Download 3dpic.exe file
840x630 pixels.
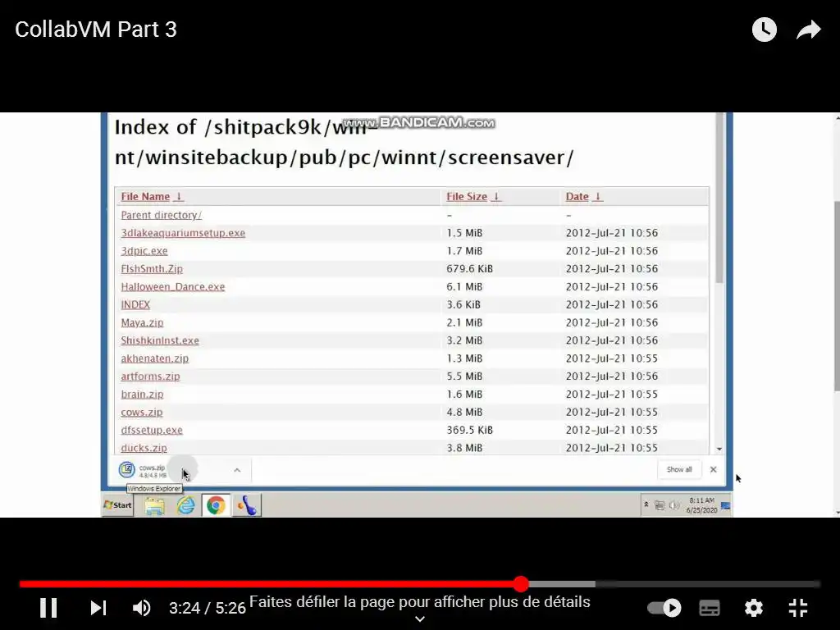(x=144, y=251)
